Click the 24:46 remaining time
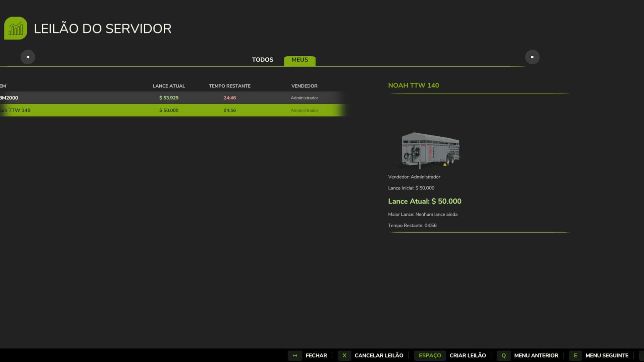Screen dimensions: 644x362 230,98
